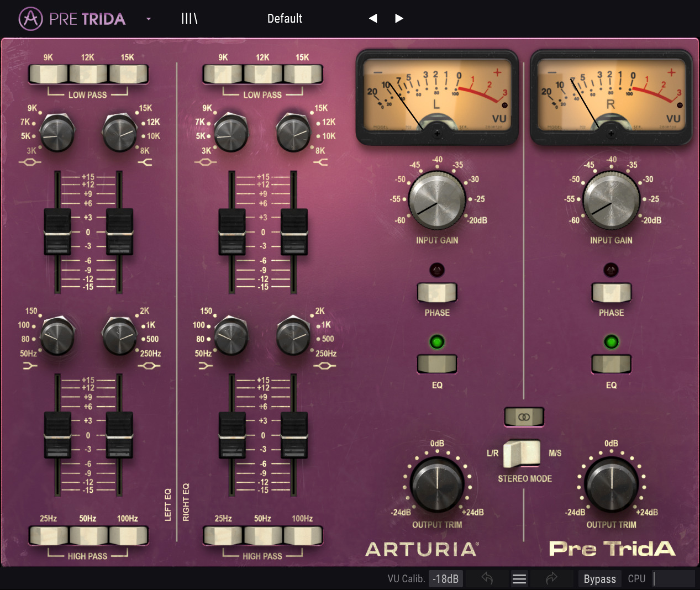700x590 pixels.
Task: Click Right EQ high-mid frequency knob (3K-9K)
Action: point(231,133)
